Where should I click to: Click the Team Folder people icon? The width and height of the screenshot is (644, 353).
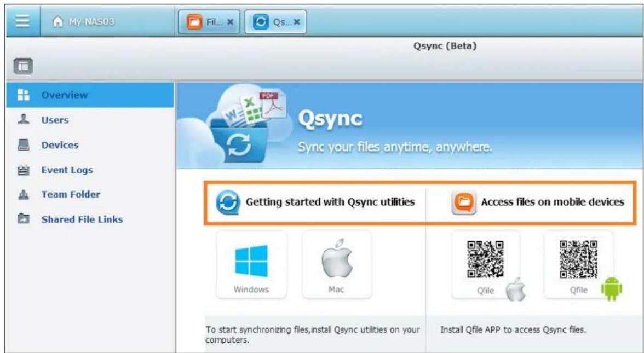(24, 195)
